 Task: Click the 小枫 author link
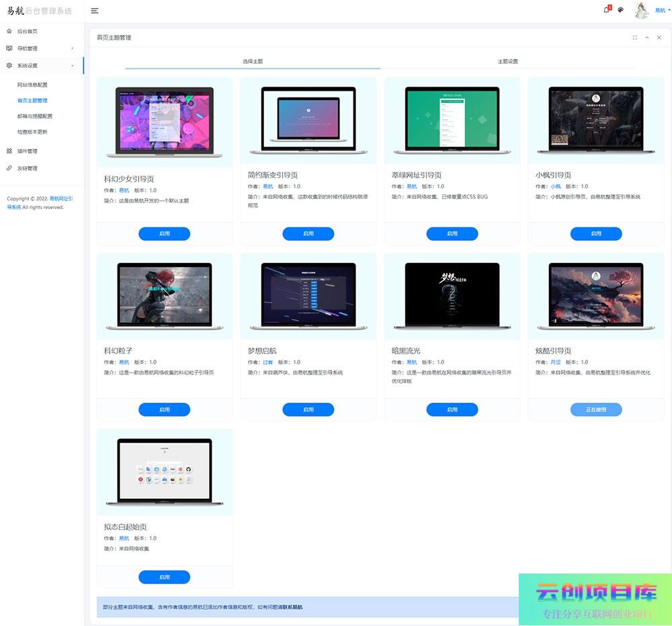555,186
